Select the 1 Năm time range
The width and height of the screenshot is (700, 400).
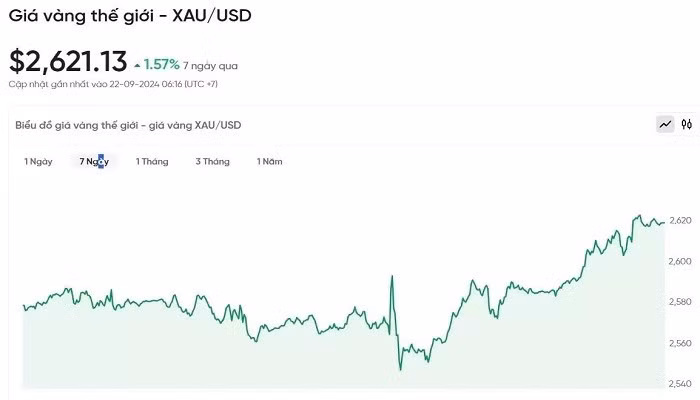[x=269, y=161]
